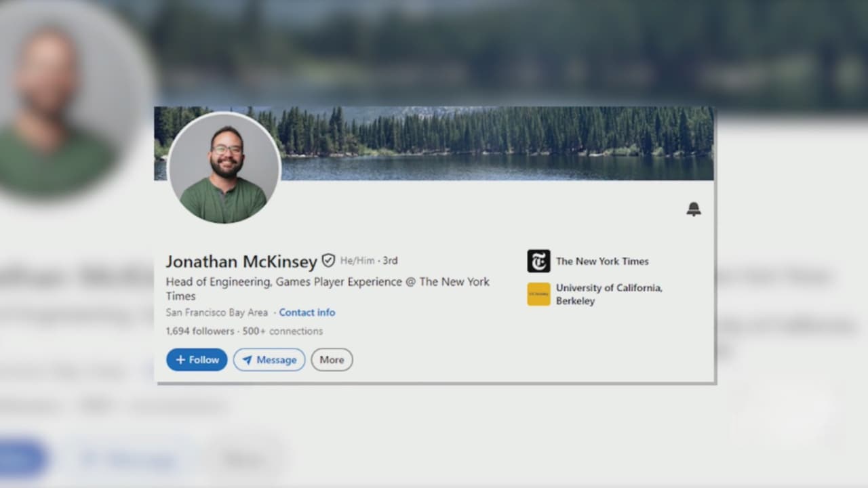Image resolution: width=868 pixels, height=488 pixels.
Task: Click the Head of Engineering headline text
Action: [328, 289]
